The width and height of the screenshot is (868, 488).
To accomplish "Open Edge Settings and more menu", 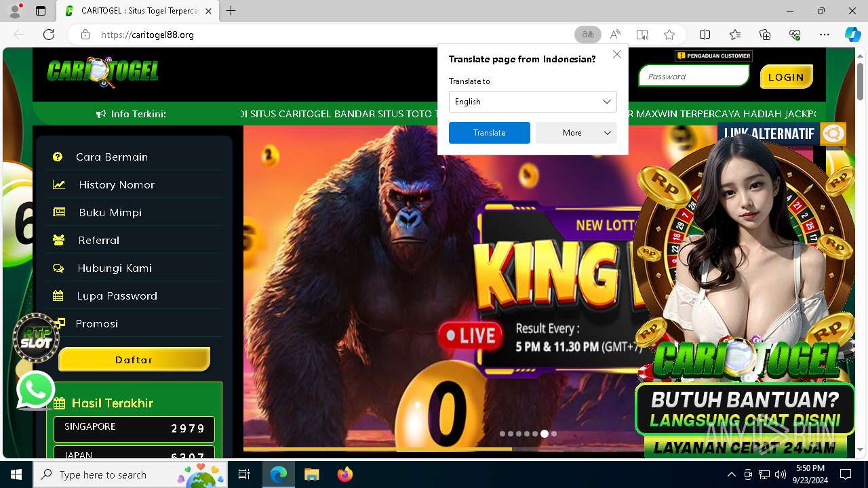I will (825, 35).
